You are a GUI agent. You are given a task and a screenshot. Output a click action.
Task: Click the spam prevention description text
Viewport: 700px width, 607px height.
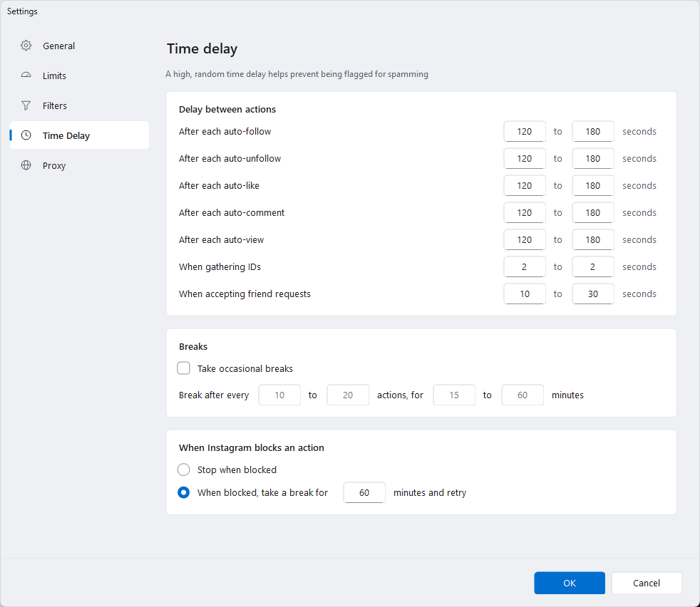(x=297, y=74)
